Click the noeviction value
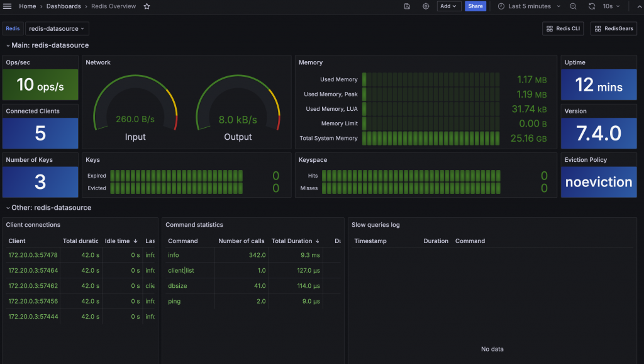 point(599,182)
